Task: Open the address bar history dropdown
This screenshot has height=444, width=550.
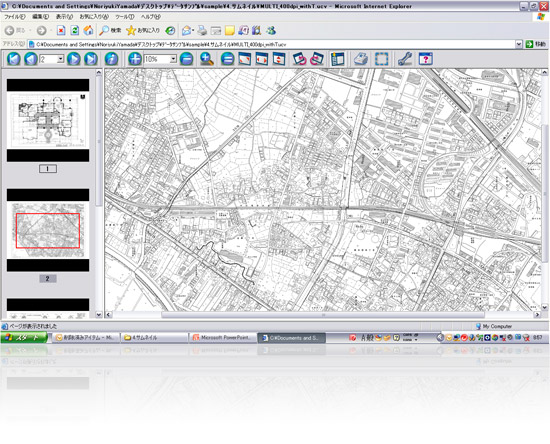Action: [x=519, y=44]
